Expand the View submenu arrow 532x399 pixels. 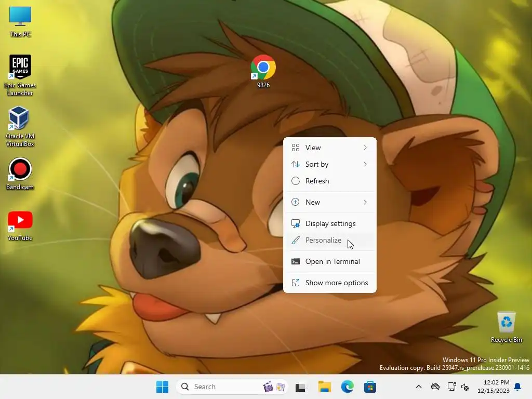coord(365,148)
